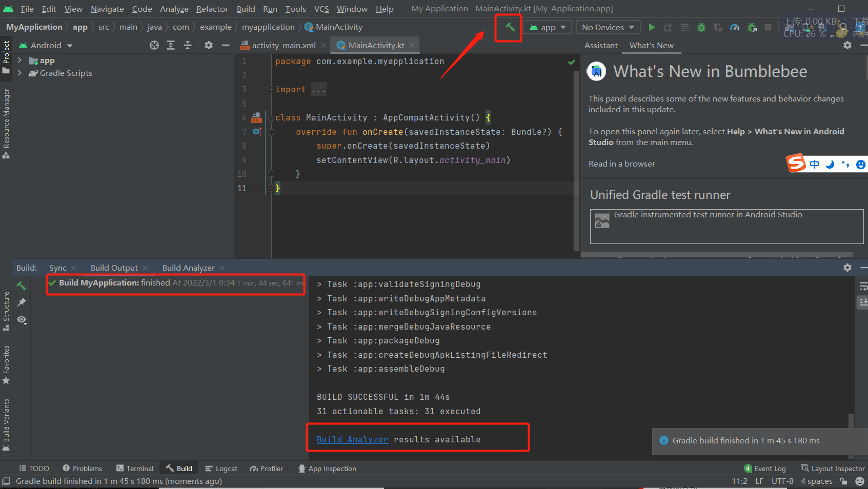
Task: Toggle scroll to end icon in build output
Action: tap(863, 302)
